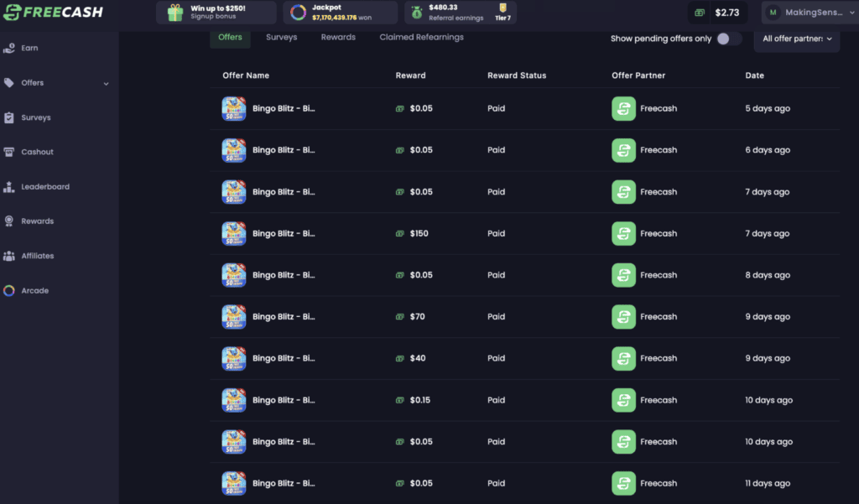This screenshot has width=859, height=504.
Task: Click the Affiliates sidebar icon
Action: click(11, 255)
